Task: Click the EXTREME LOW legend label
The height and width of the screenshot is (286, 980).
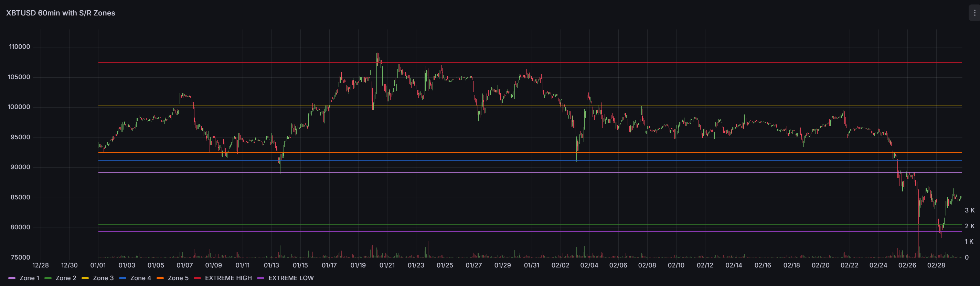Action: click(291, 278)
